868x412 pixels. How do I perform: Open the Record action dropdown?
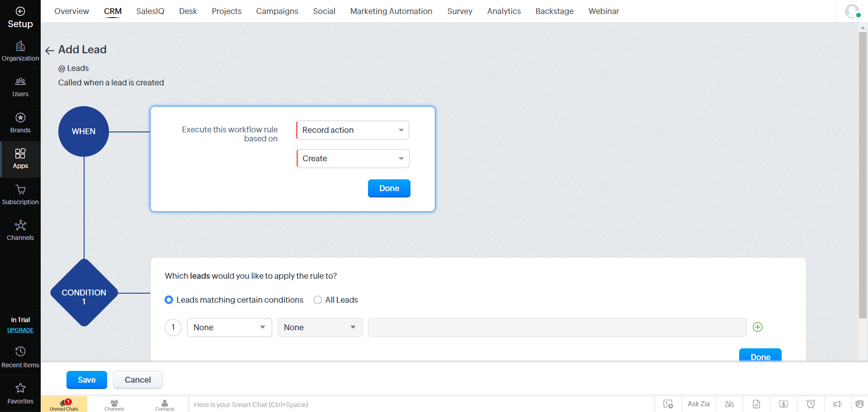click(x=353, y=130)
